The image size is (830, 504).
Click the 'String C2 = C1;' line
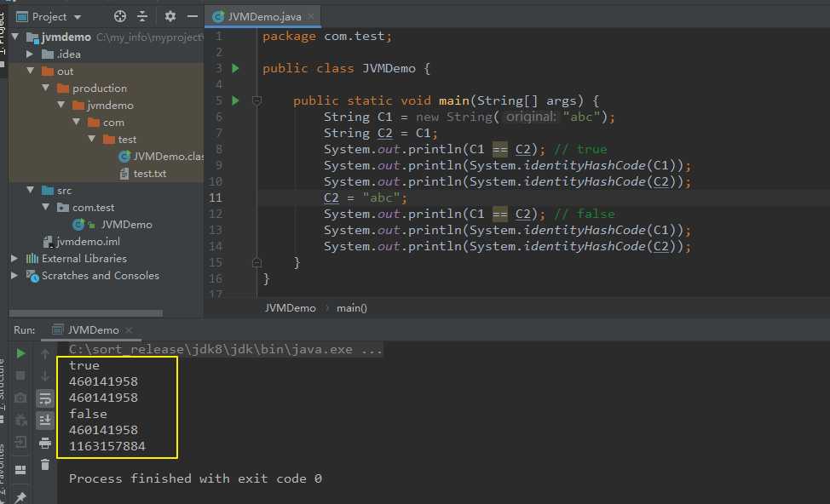pyautogui.click(x=381, y=134)
